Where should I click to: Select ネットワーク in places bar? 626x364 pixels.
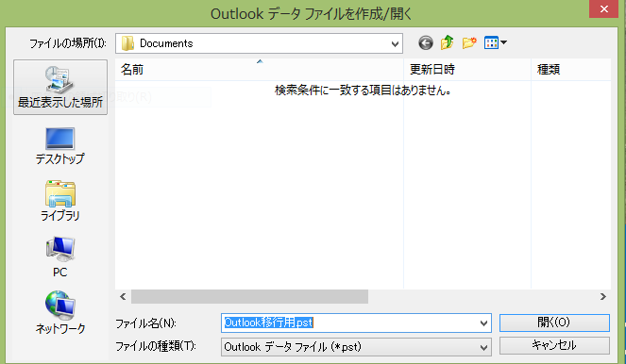(x=59, y=312)
